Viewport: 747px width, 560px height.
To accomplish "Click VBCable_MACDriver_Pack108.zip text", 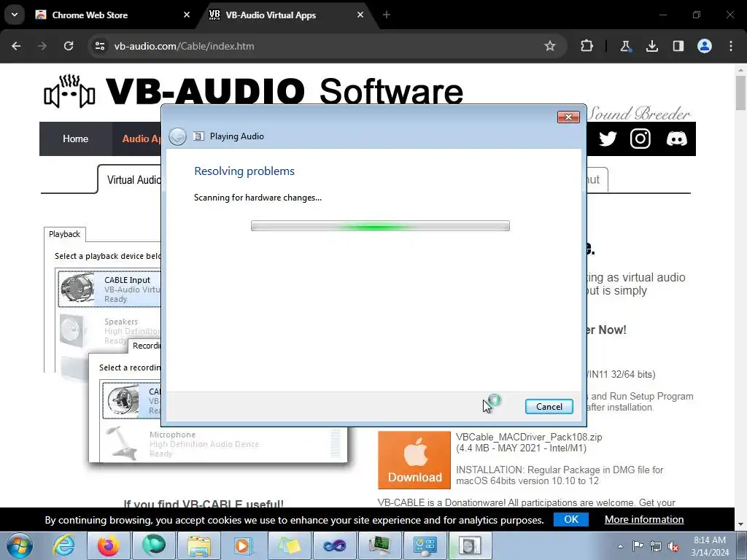I will [x=529, y=437].
